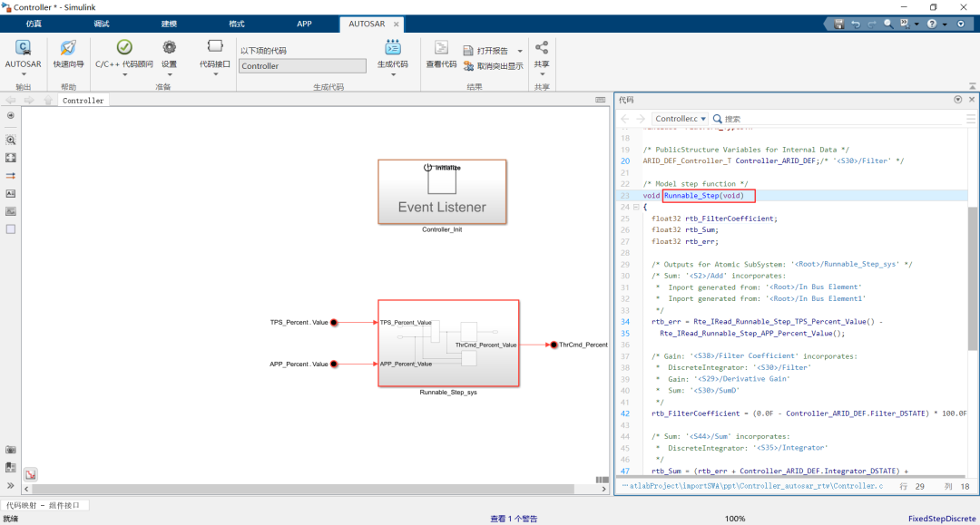This screenshot has width=980, height=525.
Task: Click the fit-to-view icon in left palette
Action: (11, 158)
